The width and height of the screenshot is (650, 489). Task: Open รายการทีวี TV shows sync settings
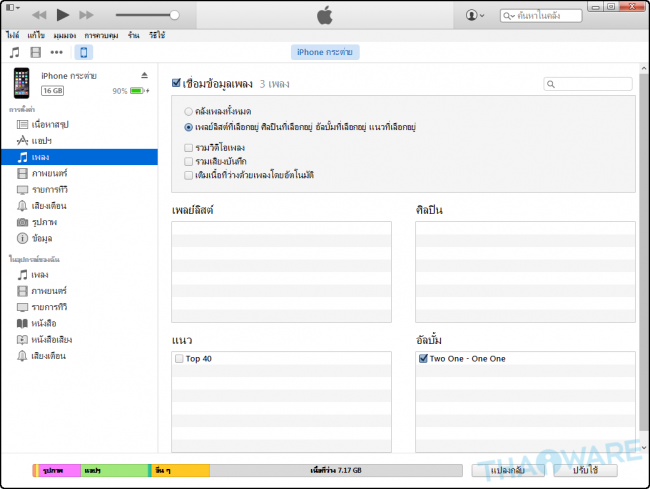[x=79, y=190]
